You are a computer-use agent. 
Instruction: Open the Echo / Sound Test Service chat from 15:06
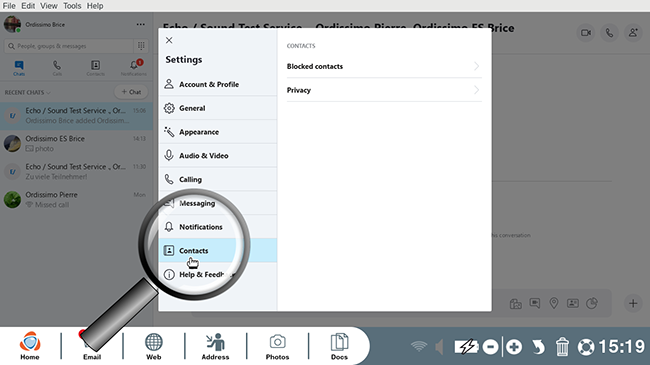point(76,116)
